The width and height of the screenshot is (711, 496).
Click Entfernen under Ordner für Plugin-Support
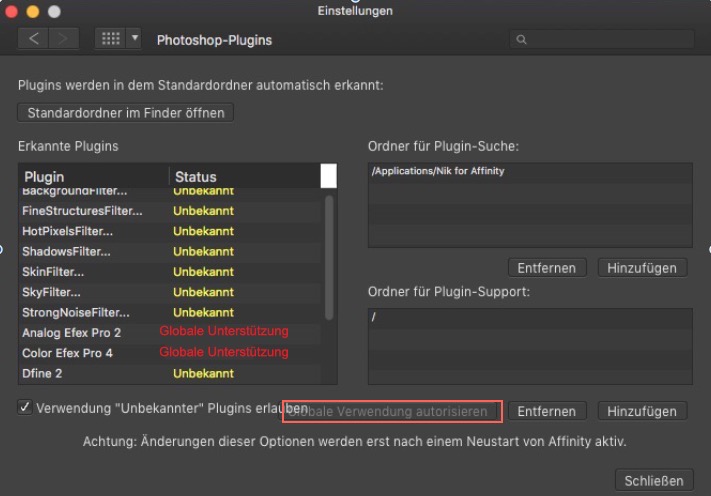[x=547, y=411]
